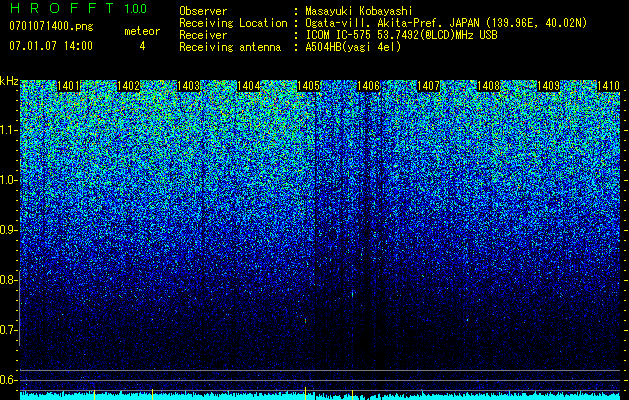Click the 1407 time marker label
This screenshot has width=629, height=400.
point(428,86)
